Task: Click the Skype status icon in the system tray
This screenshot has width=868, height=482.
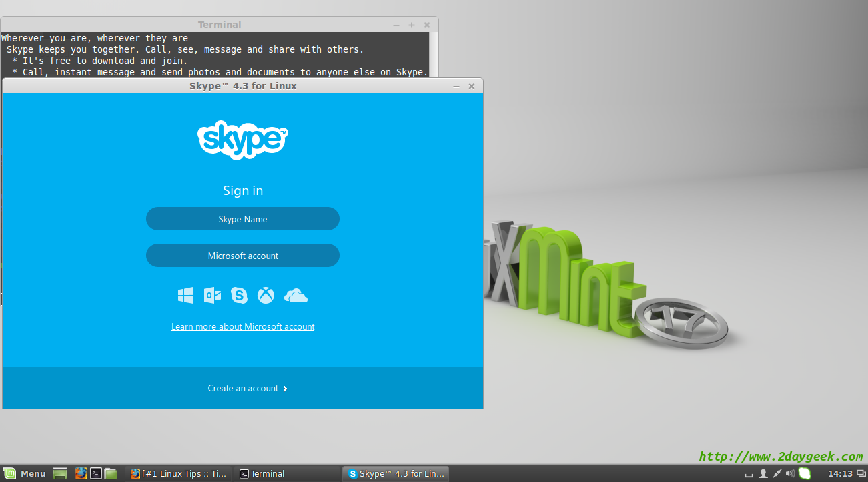Action: [805, 473]
